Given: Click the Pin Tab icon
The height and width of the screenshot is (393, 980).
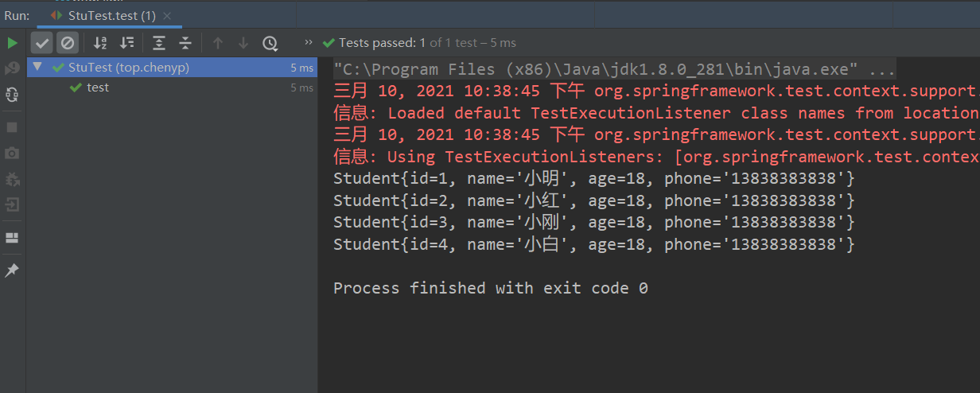Looking at the screenshot, I should pyautogui.click(x=12, y=270).
